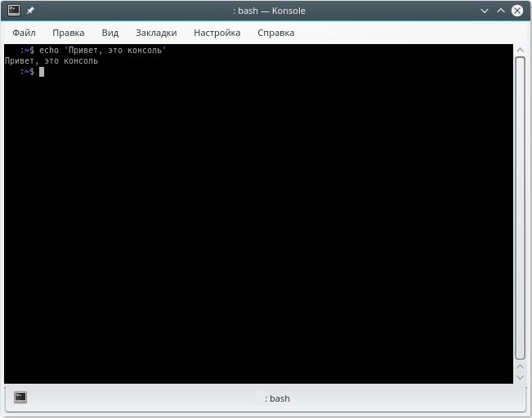Click the 'Привет, это консоль' output line
Screen dimensions: 532x418
51,61
